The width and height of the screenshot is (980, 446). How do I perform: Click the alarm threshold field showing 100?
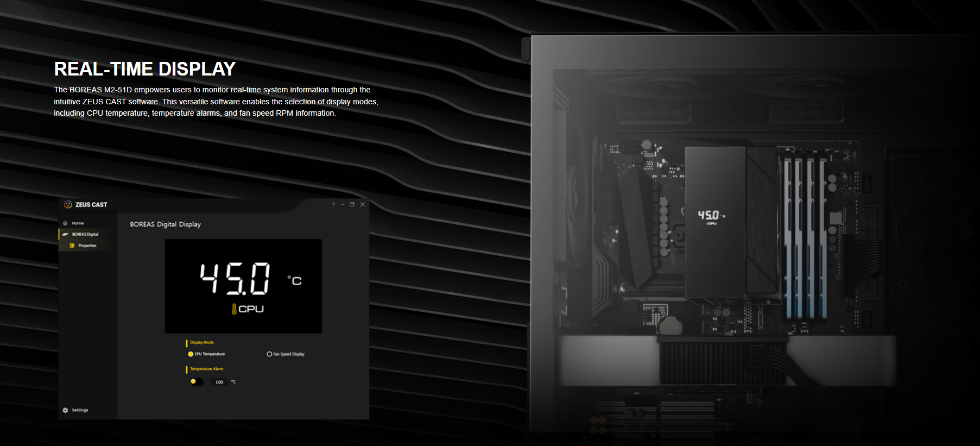(219, 382)
